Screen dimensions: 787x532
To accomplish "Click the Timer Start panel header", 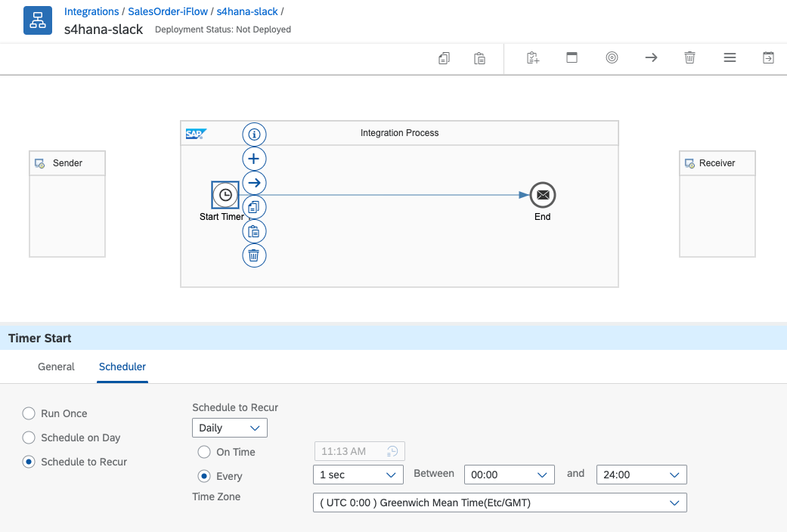I will point(393,339).
